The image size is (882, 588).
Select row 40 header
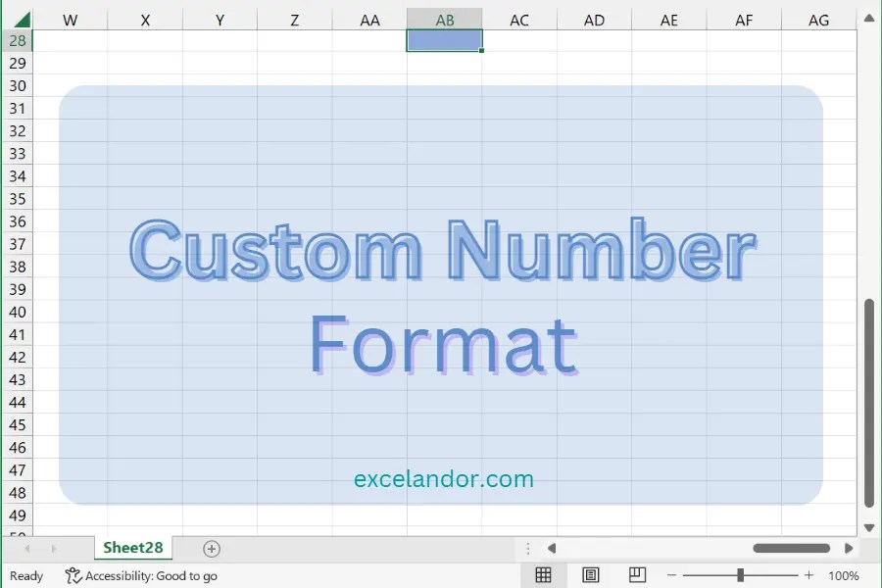coord(17,312)
